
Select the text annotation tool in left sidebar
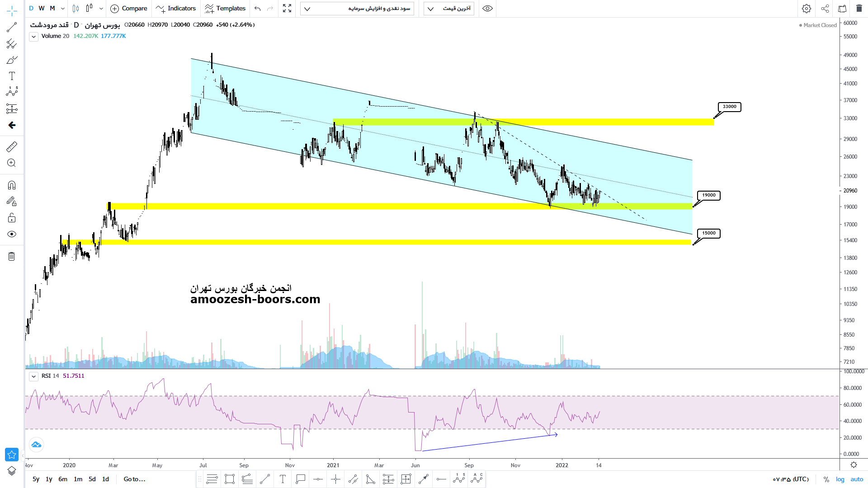point(12,76)
